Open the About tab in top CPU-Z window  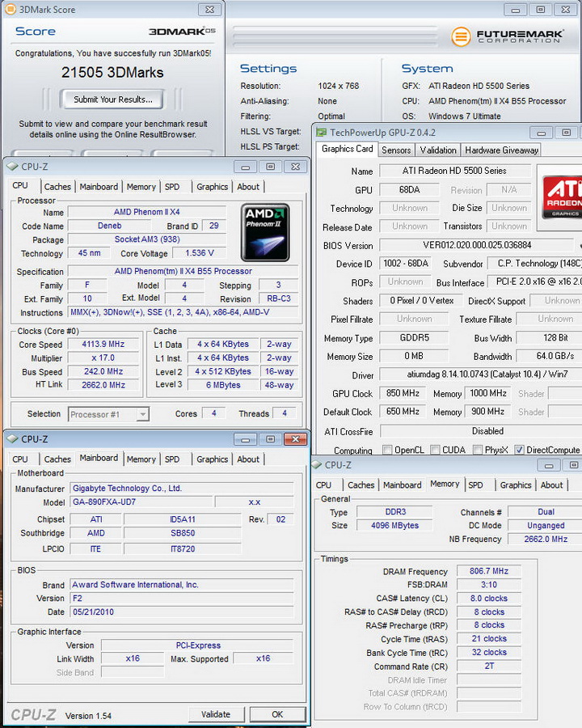[248, 187]
